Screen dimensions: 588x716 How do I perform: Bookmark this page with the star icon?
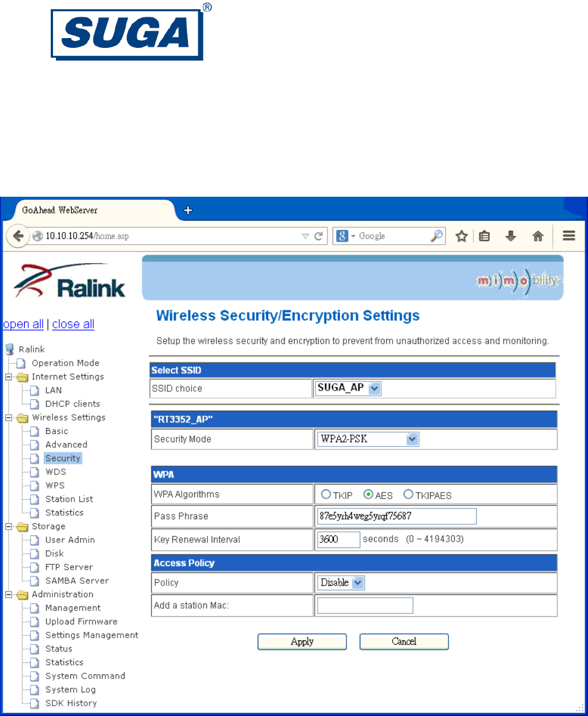(x=461, y=236)
